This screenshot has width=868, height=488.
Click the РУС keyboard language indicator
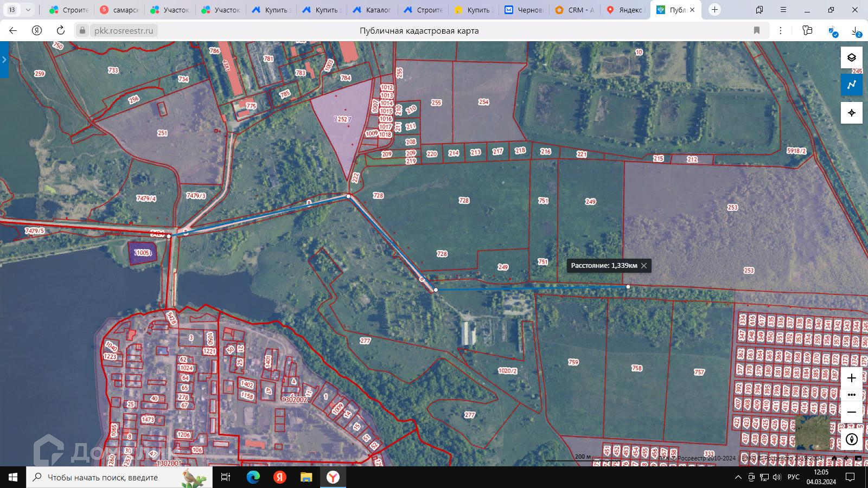793,477
